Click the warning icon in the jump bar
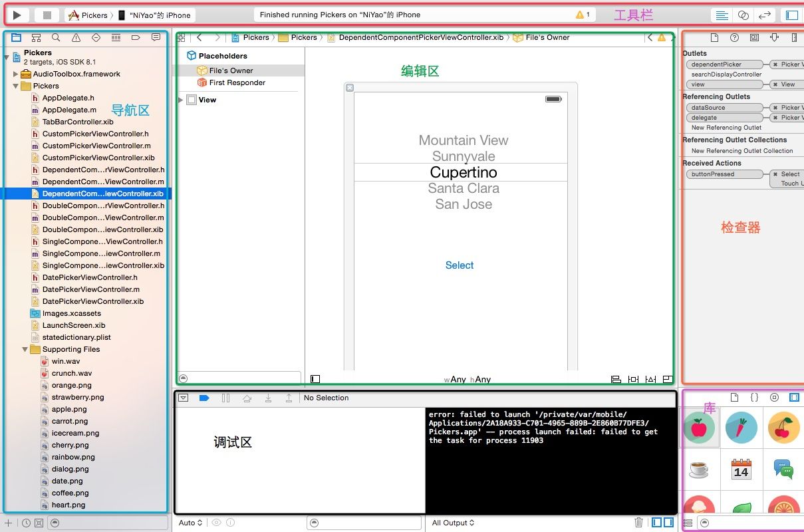 pyautogui.click(x=661, y=38)
